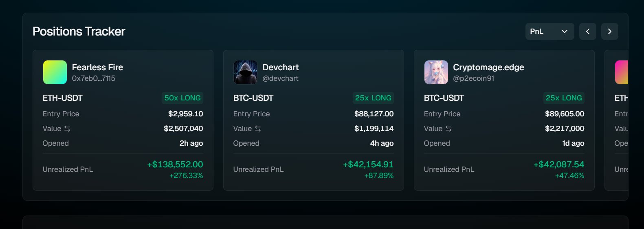Toggle value swap icon on Fearless Fire card
Viewport: 644px width, 229px height.
[67, 129]
